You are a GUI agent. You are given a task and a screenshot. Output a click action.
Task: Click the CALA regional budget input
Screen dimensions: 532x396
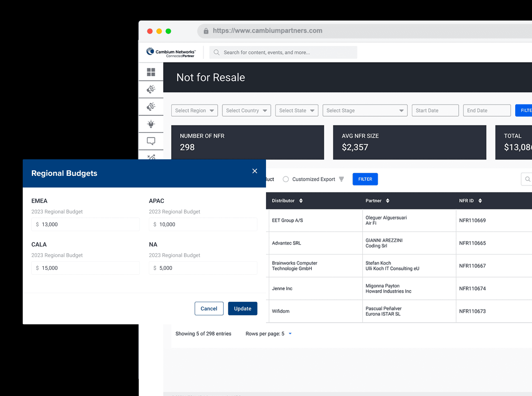click(86, 268)
